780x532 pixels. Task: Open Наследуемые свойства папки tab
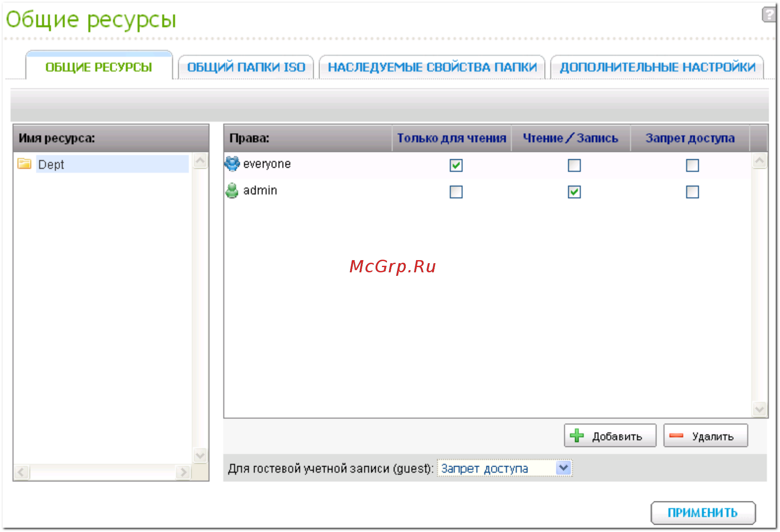pos(432,67)
